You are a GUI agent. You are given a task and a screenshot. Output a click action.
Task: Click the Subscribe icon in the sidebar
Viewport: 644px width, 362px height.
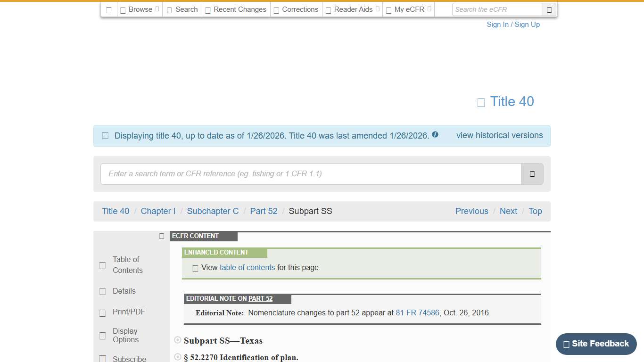[x=102, y=358]
